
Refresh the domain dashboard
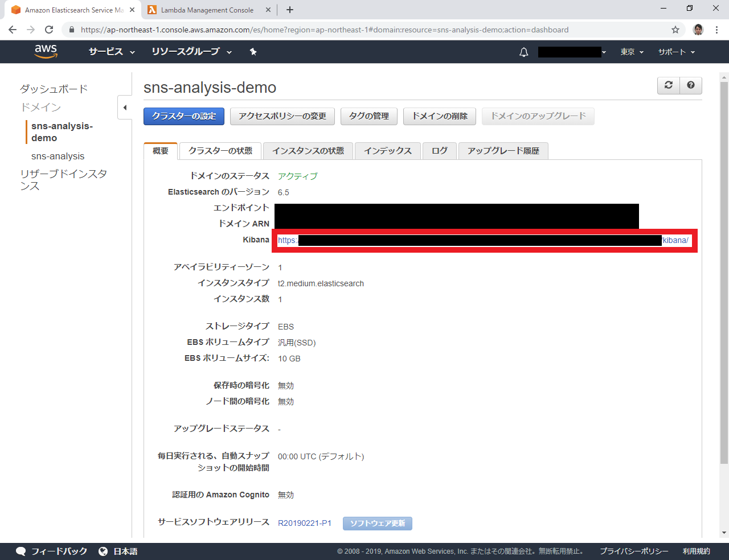point(669,85)
